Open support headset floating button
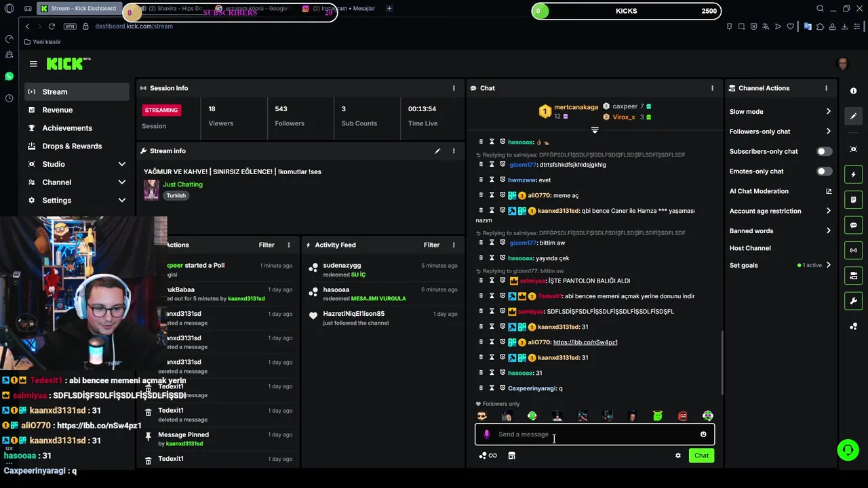The image size is (868, 488). [848, 450]
